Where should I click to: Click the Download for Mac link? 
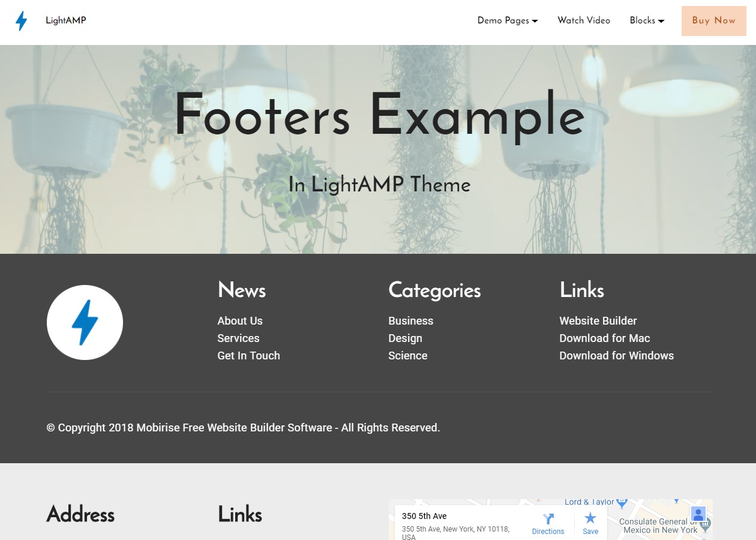click(604, 338)
